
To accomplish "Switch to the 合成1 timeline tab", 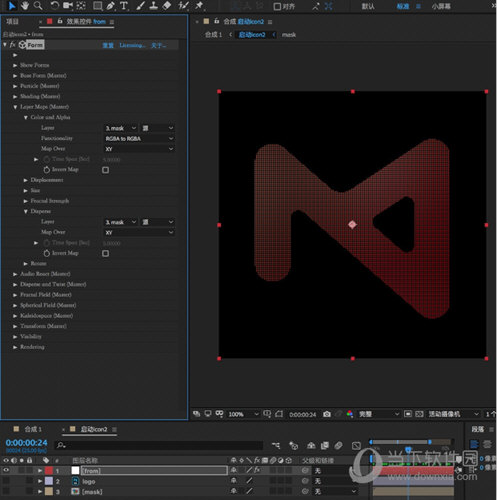I will click(x=33, y=429).
